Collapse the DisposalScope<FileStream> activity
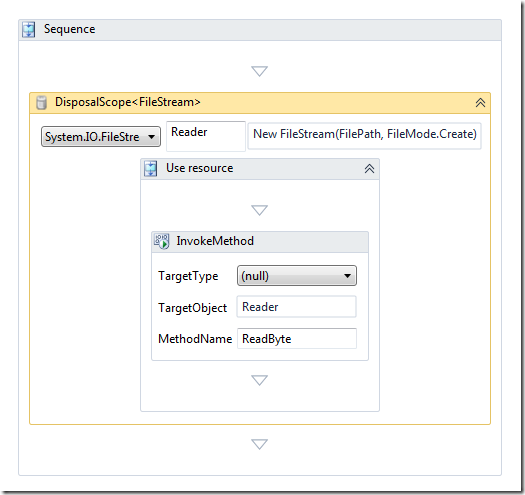The image size is (525, 495). point(480,102)
